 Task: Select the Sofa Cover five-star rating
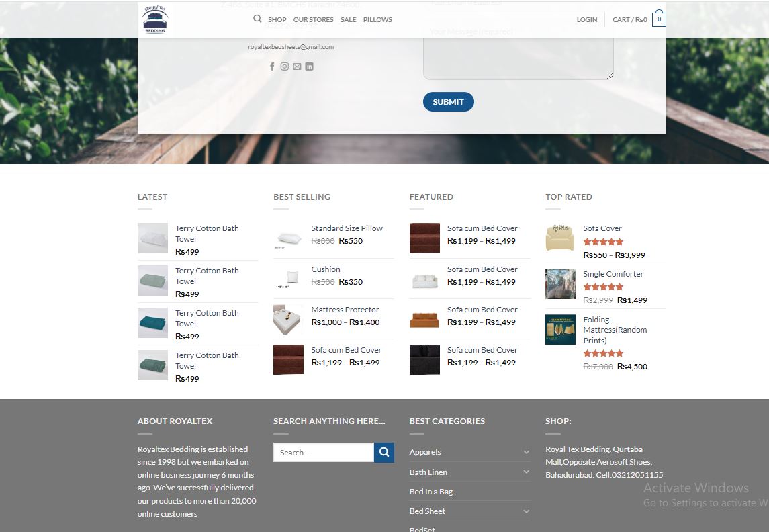(x=603, y=242)
